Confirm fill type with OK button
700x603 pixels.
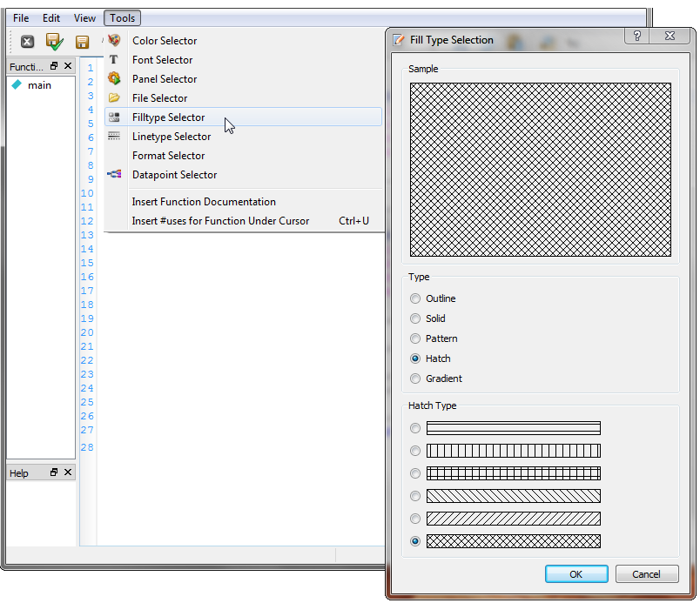[576, 574]
